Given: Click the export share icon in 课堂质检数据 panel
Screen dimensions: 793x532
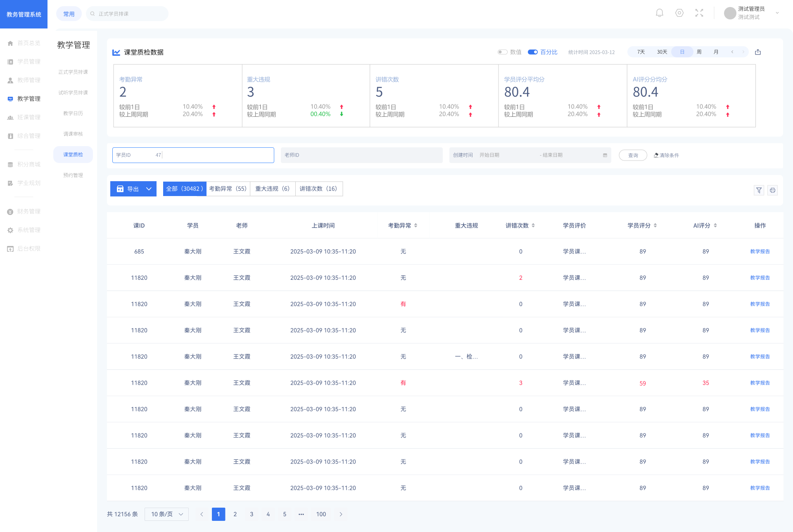Looking at the screenshot, I should 758,52.
